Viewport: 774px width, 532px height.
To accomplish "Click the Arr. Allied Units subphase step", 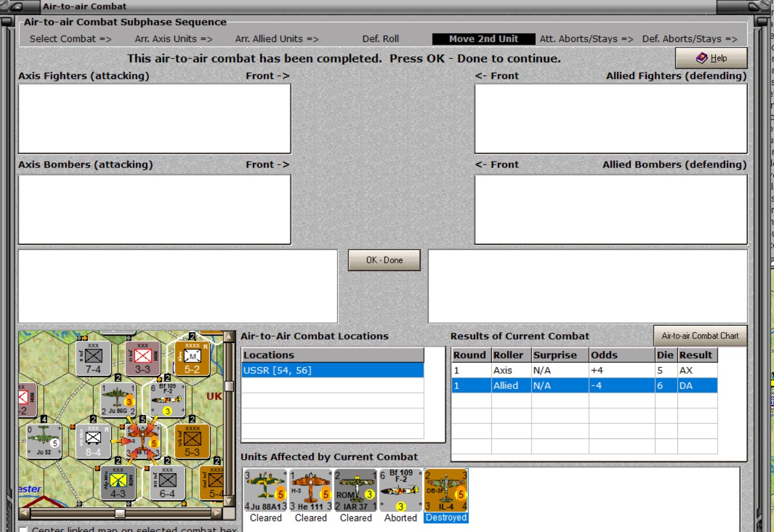I will pos(277,39).
